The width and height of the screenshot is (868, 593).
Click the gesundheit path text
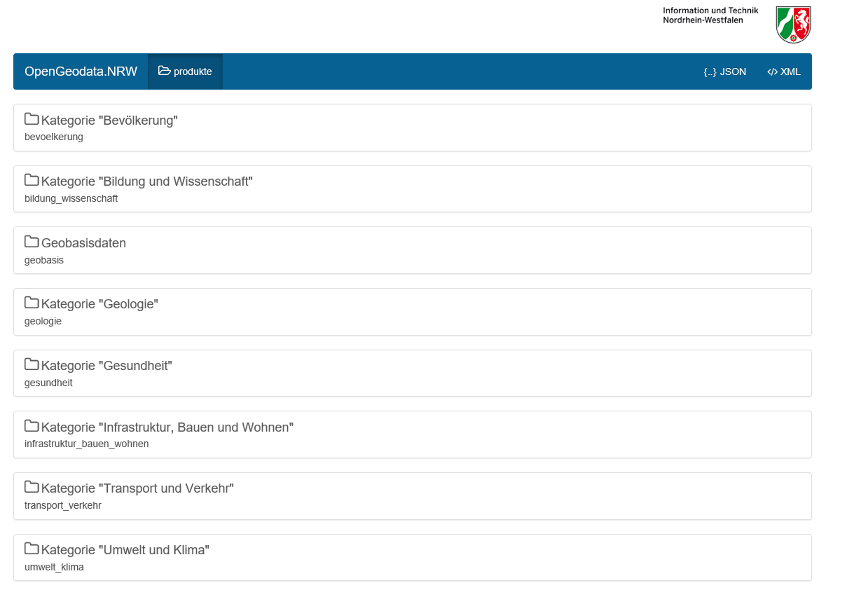[x=48, y=383]
